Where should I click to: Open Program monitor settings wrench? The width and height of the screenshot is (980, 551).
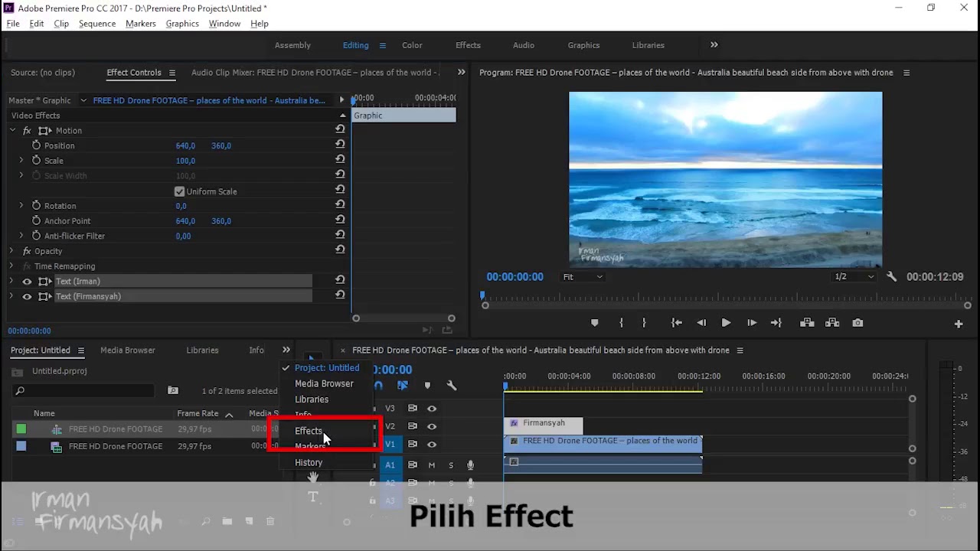[x=891, y=276]
